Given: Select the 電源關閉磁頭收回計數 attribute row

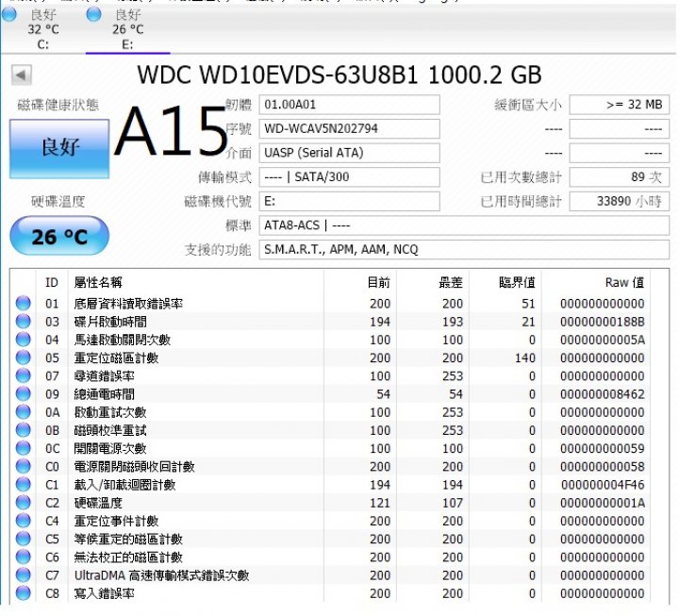Looking at the screenshot, I should tap(330, 467).
